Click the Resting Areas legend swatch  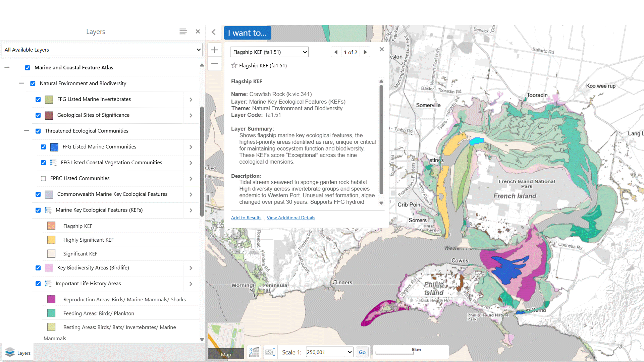click(x=51, y=327)
